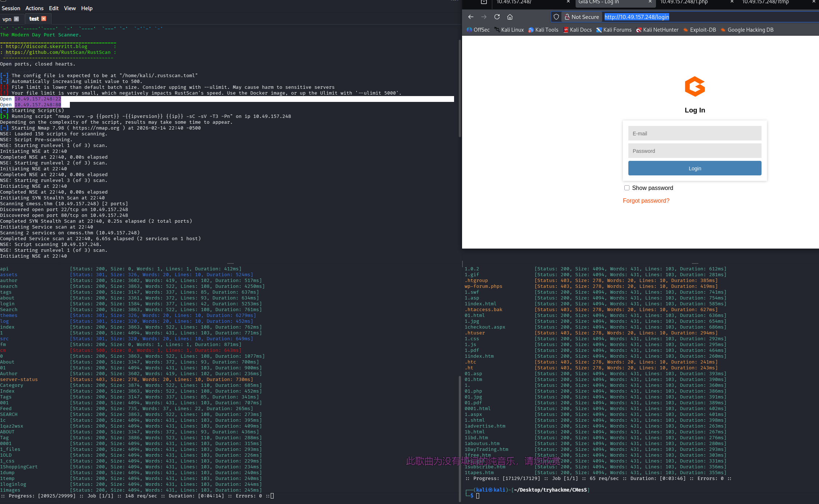This screenshot has width=819, height=504.
Task: Close the test terminal tab
Action: click(x=44, y=19)
